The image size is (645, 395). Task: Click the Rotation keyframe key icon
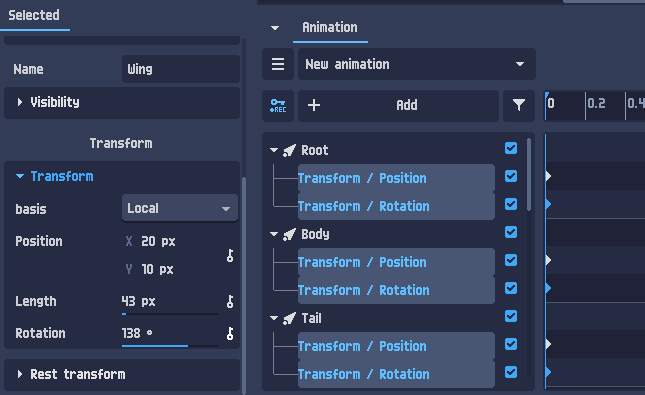(230, 333)
